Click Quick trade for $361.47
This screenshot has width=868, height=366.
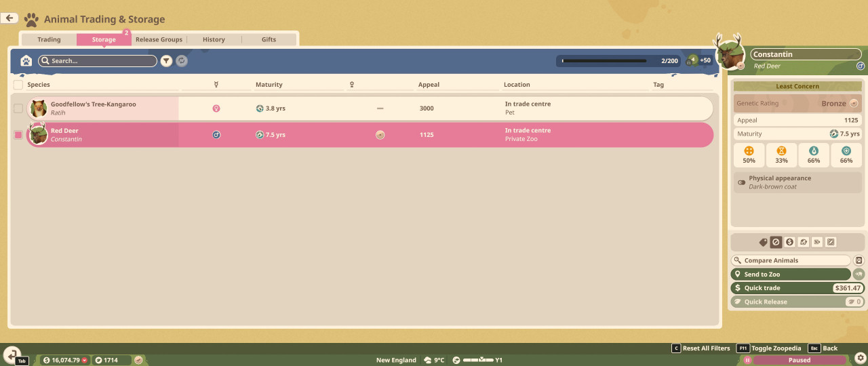[x=797, y=288]
